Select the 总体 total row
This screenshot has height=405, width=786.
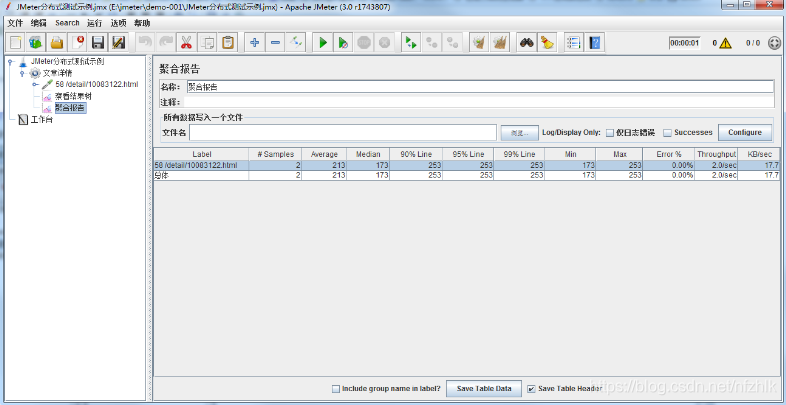[x=467, y=175]
